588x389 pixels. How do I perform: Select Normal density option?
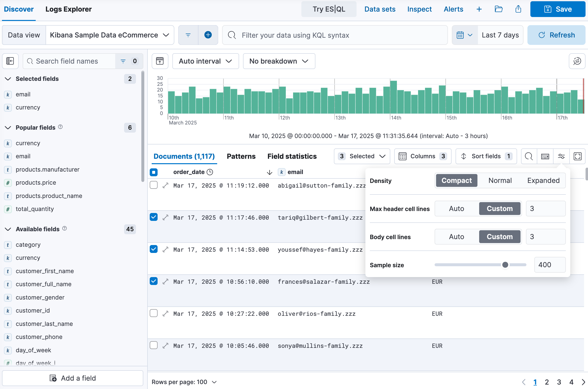pos(500,180)
